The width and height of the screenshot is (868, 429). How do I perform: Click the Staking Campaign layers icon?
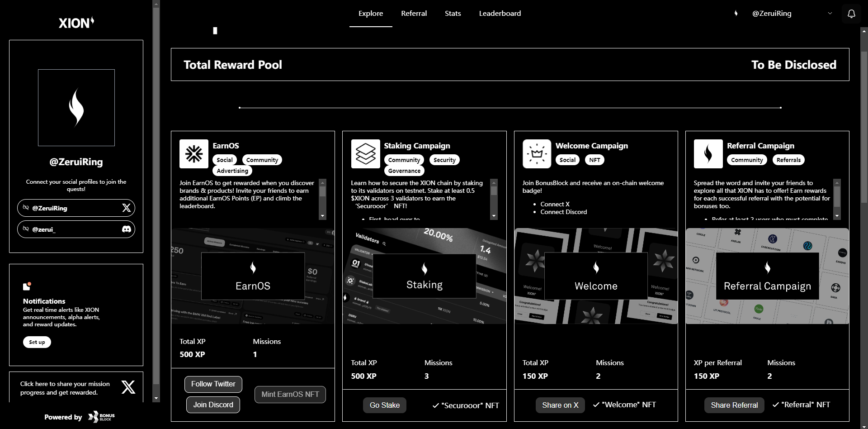point(365,154)
